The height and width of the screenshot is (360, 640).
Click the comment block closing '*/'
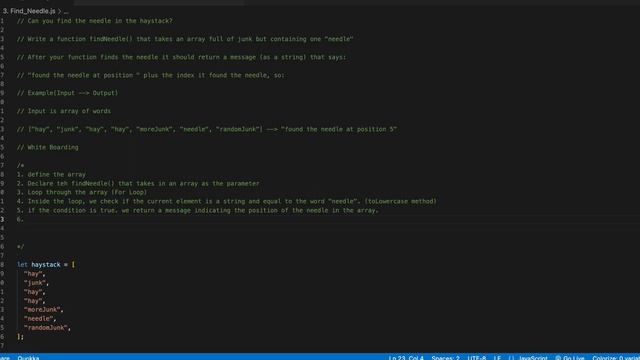(x=20, y=247)
